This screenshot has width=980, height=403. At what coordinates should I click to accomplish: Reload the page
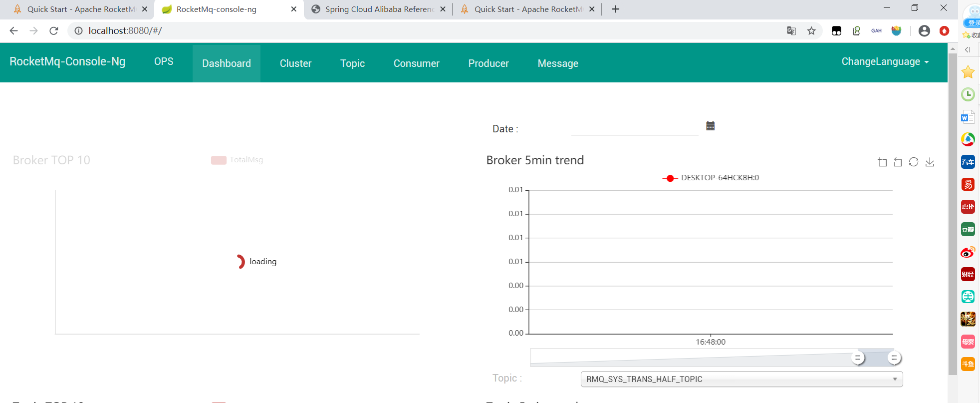click(54, 31)
